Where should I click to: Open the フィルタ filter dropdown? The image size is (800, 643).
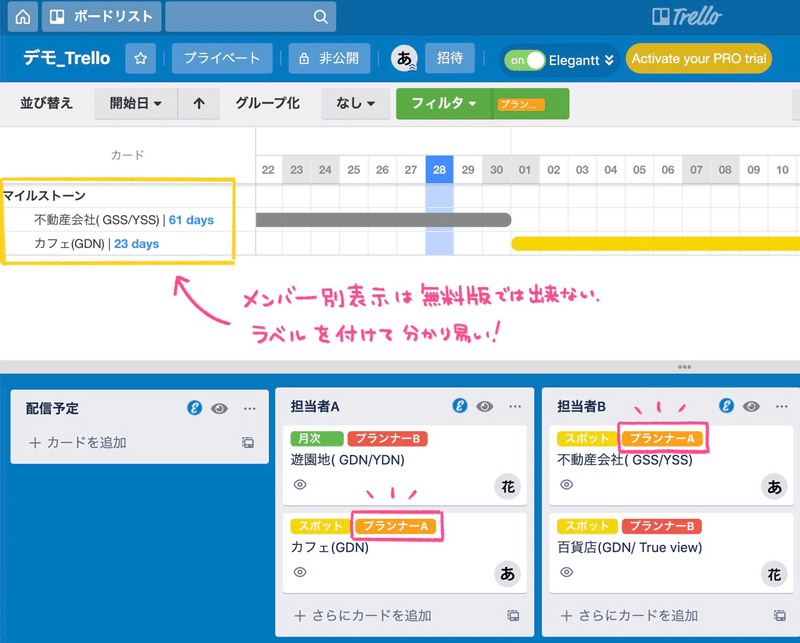[x=444, y=103]
